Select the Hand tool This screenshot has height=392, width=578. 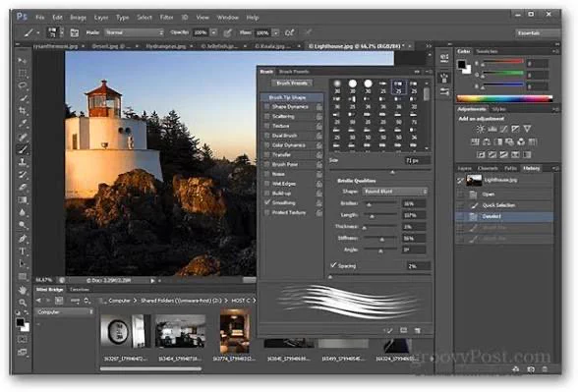point(22,290)
